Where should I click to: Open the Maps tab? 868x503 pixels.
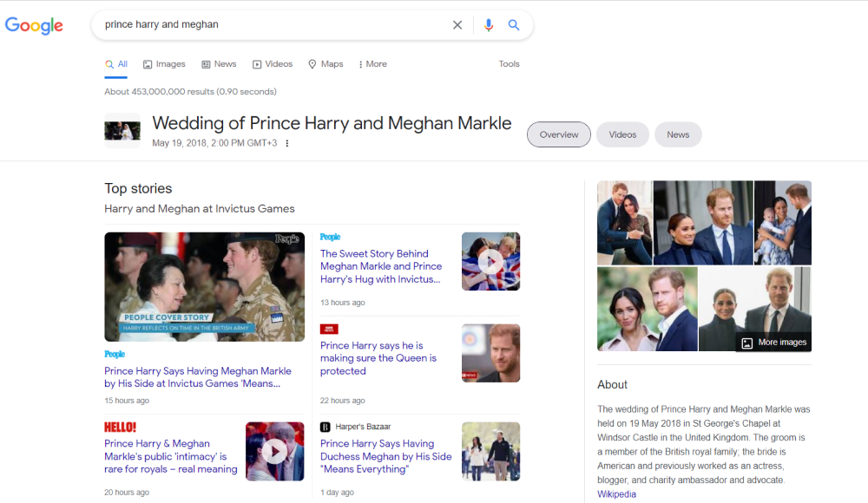[x=325, y=64]
